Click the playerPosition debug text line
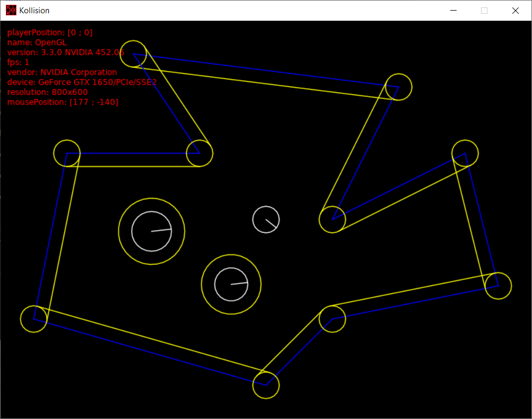The image size is (532, 419). tap(50, 32)
